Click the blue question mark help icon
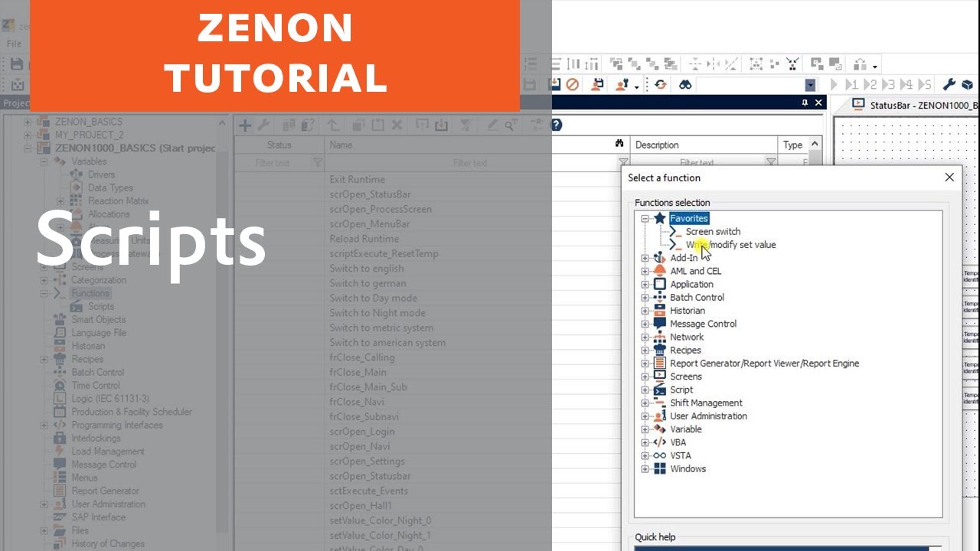 pos(557,125)
